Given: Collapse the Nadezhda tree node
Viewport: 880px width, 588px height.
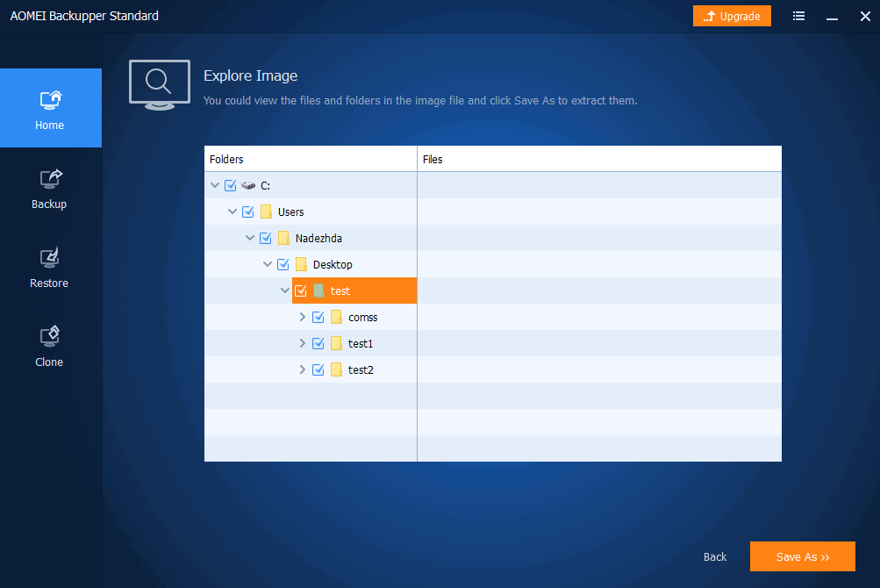Looking at the screenshot, I should 250,238.
